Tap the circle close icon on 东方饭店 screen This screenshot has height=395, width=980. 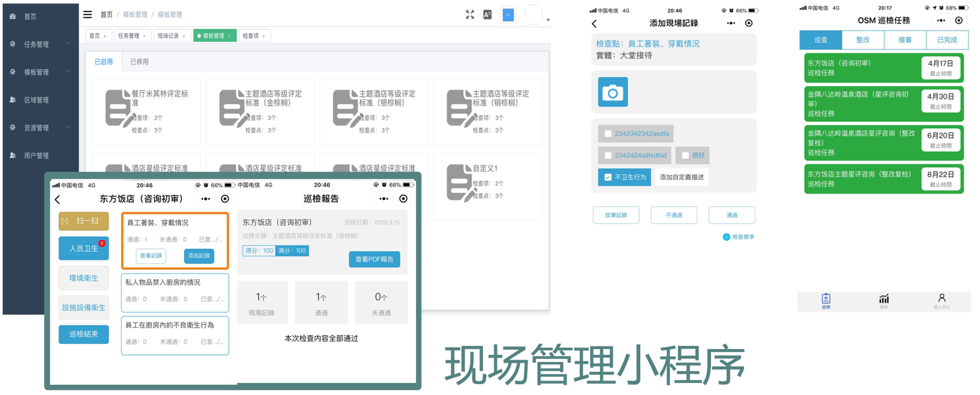pos(225,198)
